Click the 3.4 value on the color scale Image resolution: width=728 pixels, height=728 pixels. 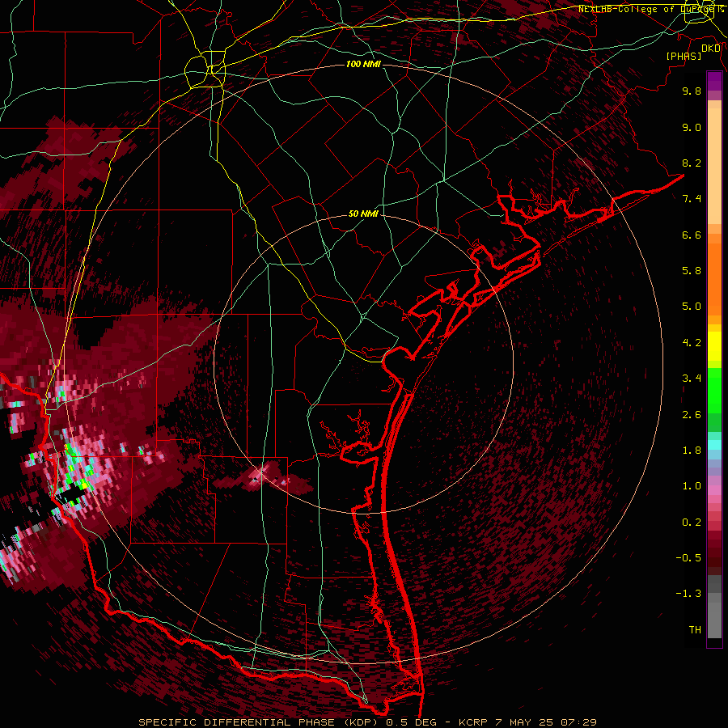point(692,379)
